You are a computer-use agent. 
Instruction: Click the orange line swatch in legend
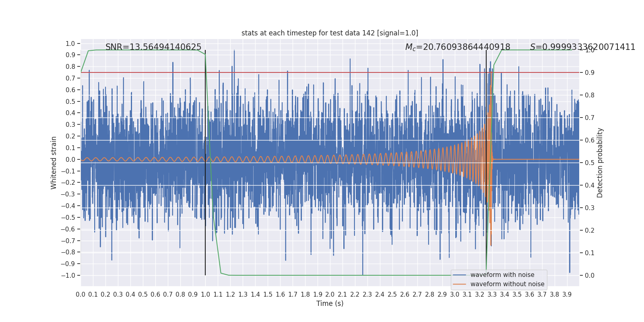point(460,284)
